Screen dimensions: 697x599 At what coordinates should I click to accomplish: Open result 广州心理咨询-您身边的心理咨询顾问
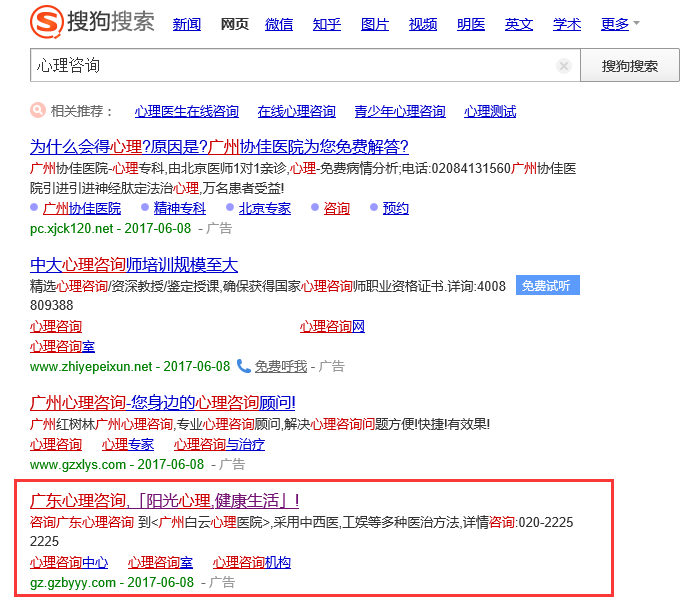(163, 403)
